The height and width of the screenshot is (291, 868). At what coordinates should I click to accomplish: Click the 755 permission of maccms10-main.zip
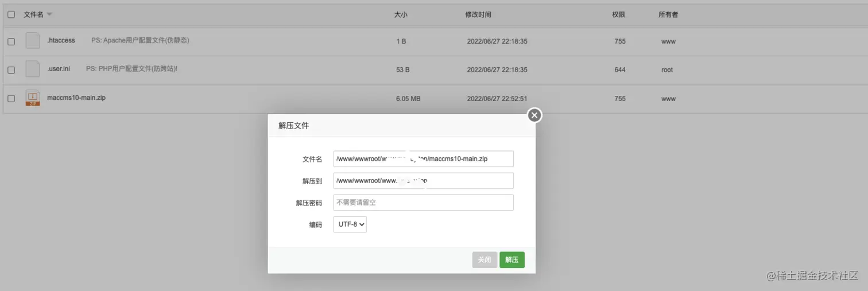click(x=620, y=99)
